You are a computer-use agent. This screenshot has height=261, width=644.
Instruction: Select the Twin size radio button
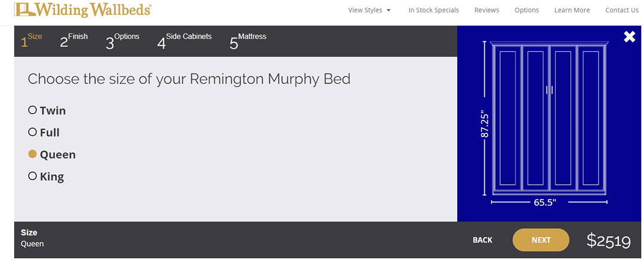pyautogui.click(x=33, y=110)
